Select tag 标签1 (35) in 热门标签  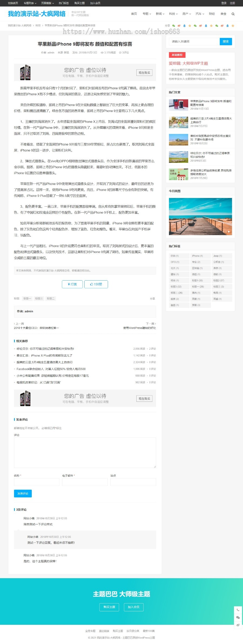click(200, 281)
